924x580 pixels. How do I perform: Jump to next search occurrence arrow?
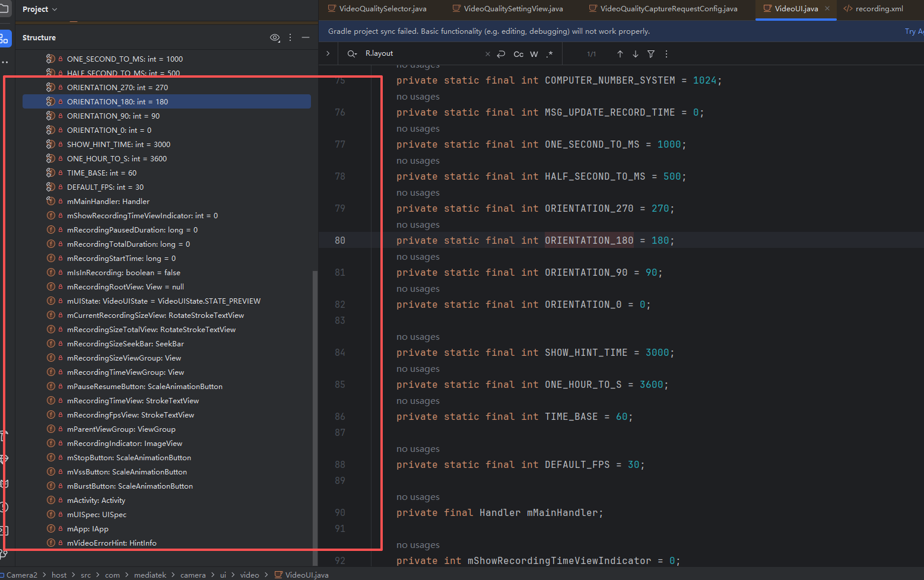click(x=636, y=54)
